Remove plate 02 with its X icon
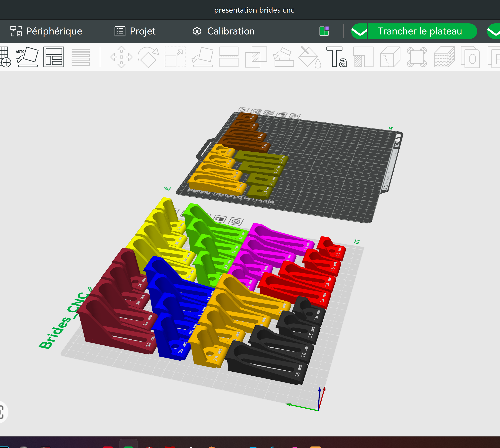Image resolution: width=500 pixels, height=448 pixels. pyautogui.click(x=243, y=110)
